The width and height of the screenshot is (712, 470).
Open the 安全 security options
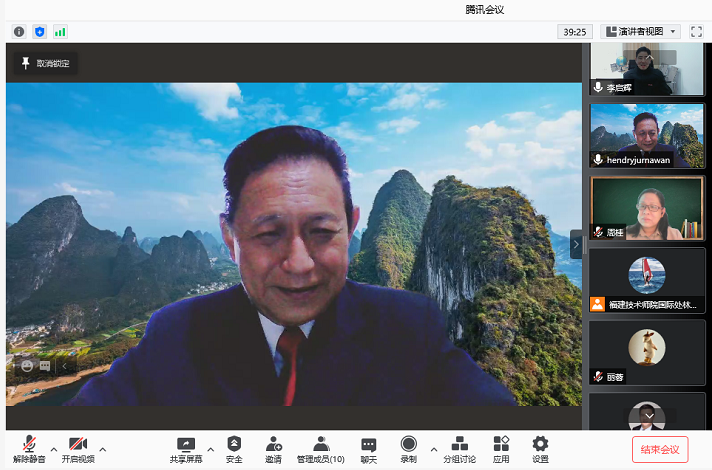point(234,449)
